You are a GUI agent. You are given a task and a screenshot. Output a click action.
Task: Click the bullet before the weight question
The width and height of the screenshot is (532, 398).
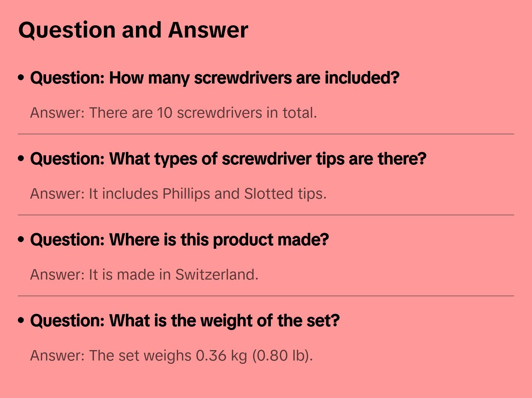[x=21, y=320]
